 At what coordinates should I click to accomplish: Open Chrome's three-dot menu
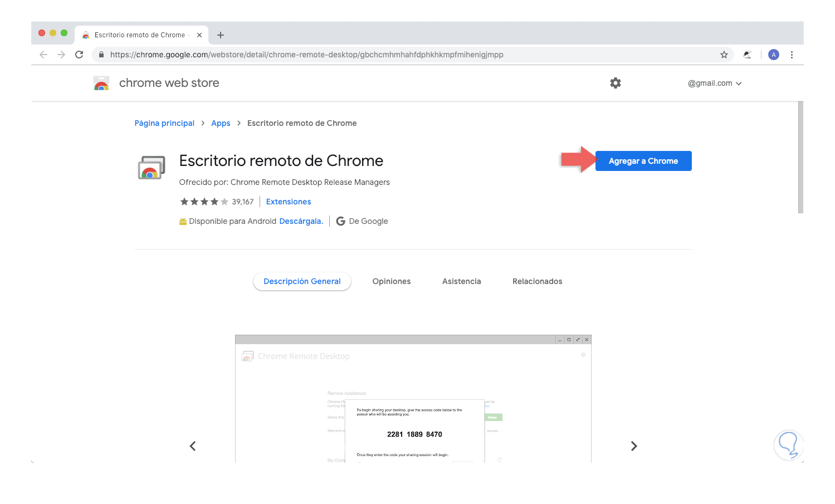point(792,55)
